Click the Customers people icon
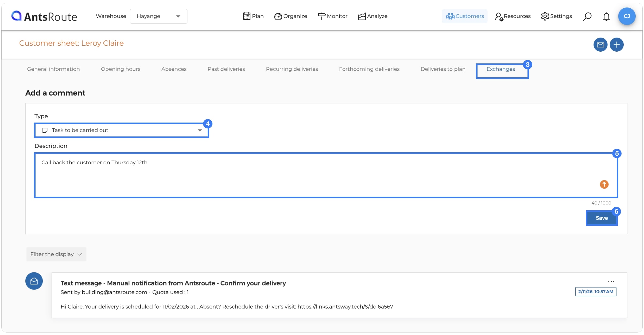 click(x=450, y=16)
